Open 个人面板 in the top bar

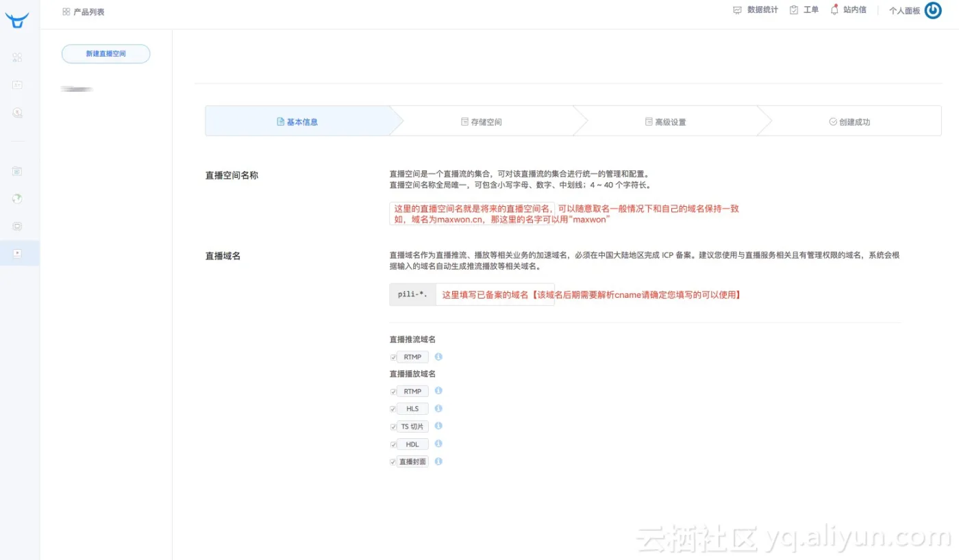[904, 11]
